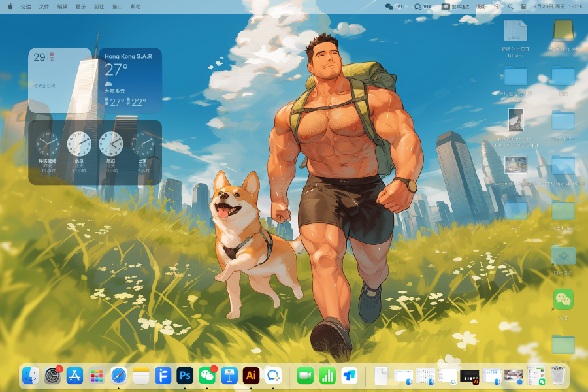Screen dimensions: 588x392
Task: Open Control Center from the menu bar
Action: pyautogui.click(x=524, y=6)
